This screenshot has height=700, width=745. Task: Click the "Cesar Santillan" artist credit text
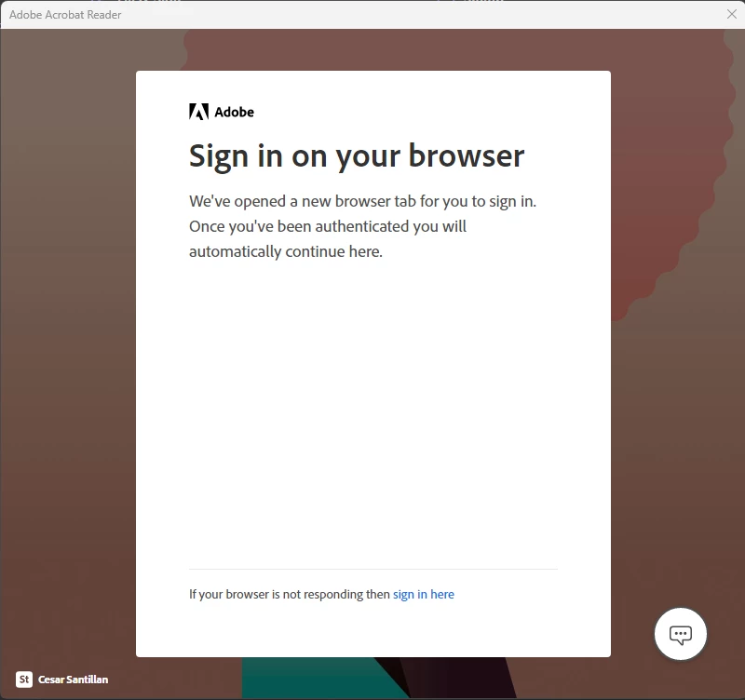(74, 680)
